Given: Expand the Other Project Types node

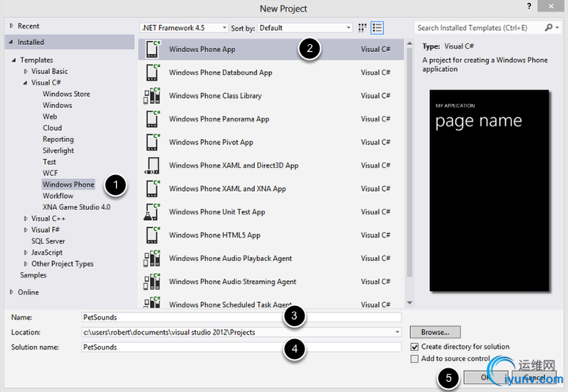Looking at the screenshot, I should [x=26, y=263].
